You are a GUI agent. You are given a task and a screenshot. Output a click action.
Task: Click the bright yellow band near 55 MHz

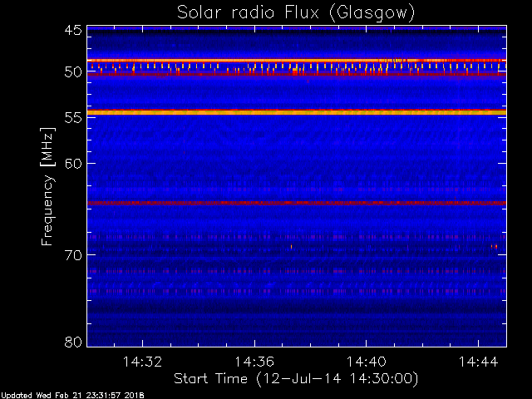[297, 112]
